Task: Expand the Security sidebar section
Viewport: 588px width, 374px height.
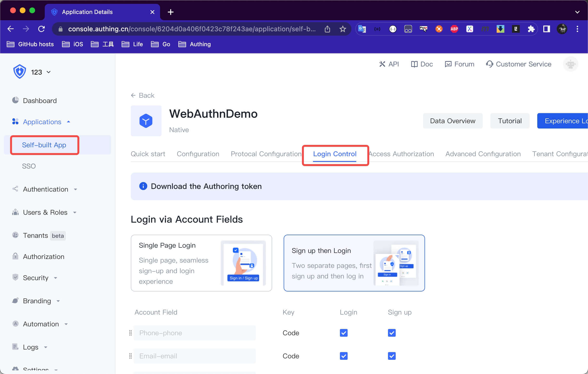Action: (x=36, y=278)
